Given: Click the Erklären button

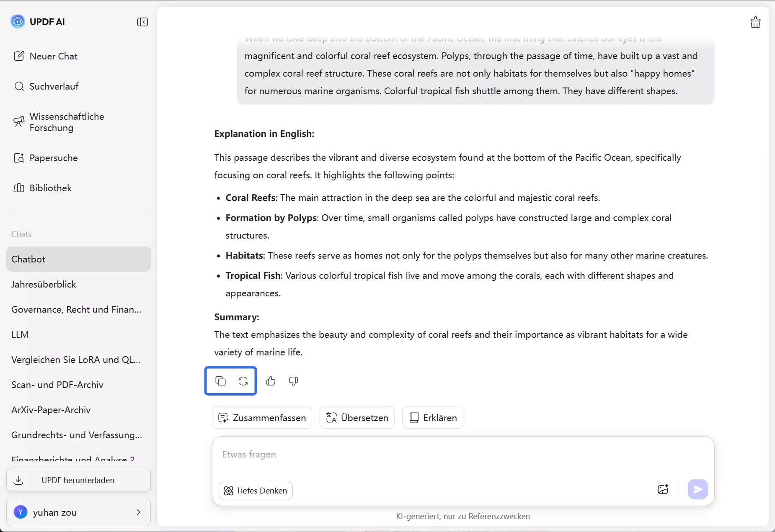Looking at the screenshot, I should click(433, 417).
